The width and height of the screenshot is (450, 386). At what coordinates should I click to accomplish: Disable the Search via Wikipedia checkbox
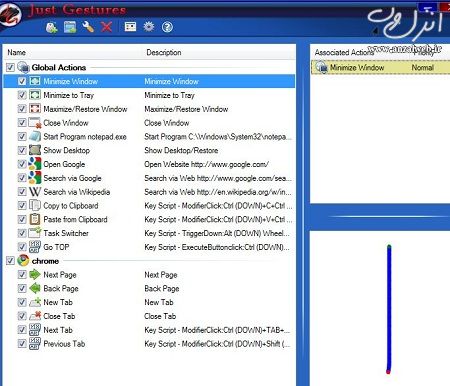22,192
